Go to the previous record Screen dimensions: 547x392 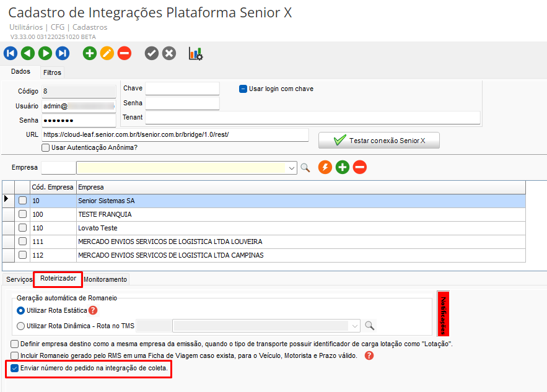coord(28,53)
